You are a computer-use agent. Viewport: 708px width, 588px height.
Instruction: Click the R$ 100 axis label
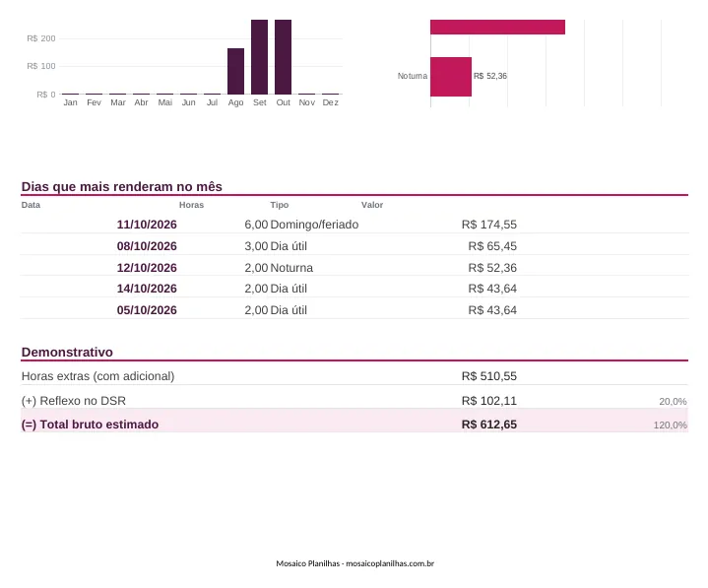[x=41, y=66]
